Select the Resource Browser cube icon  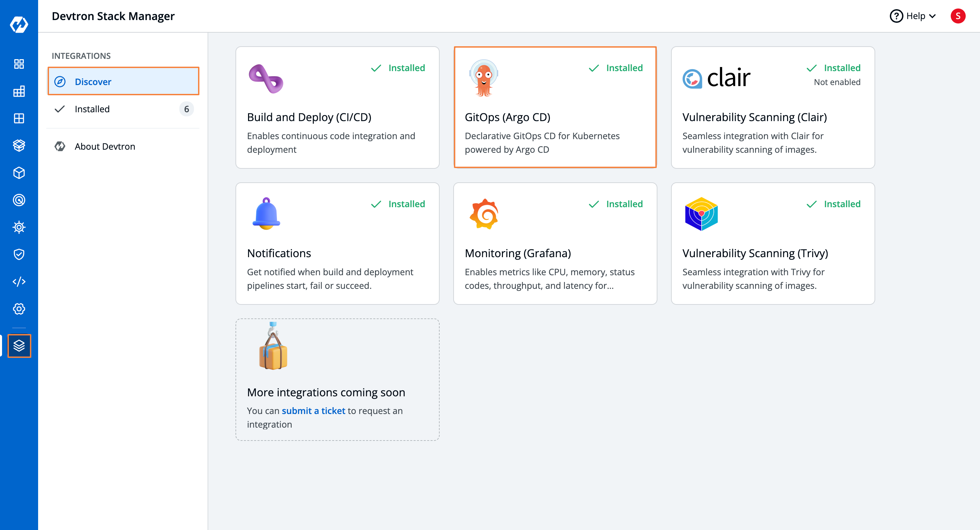click(x=19, y=172)
